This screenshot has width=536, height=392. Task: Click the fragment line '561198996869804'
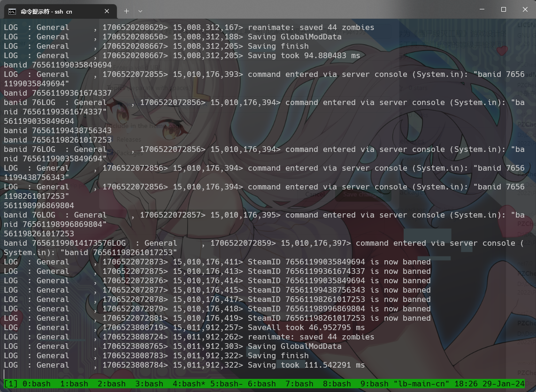point(39,205)
